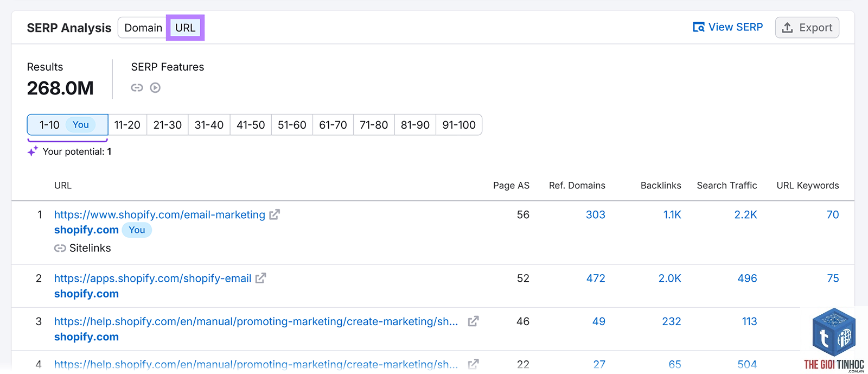
Task: Click Backlinks value 1.1K
Action: pos(672,215)
